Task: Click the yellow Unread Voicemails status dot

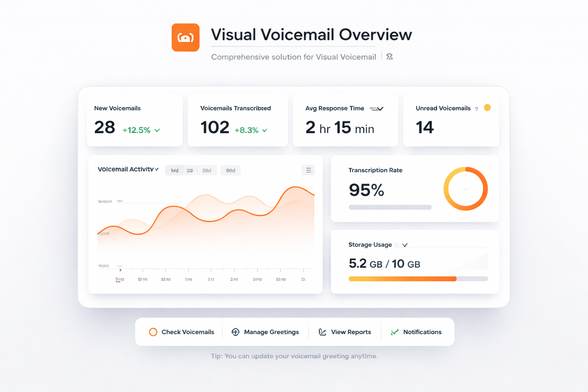Action: (x=487, y=108)
